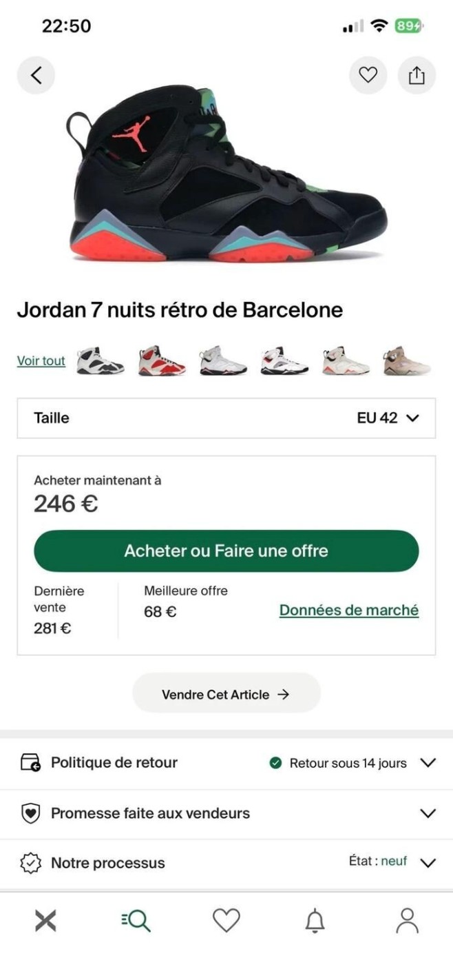This screenshot has height=980, width=453.
Task: Open the Données de marché link
Action: click(x=349, y=610)
